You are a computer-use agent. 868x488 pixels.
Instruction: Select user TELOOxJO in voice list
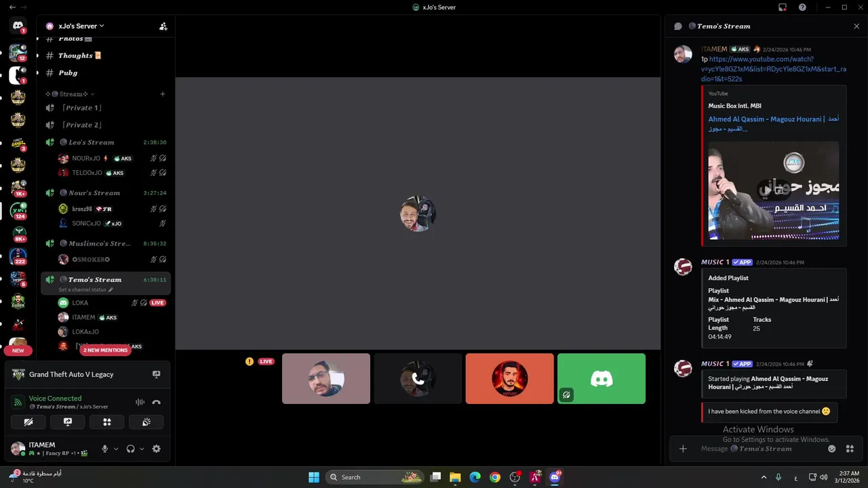pyautogui.click(x=87, y=173)
